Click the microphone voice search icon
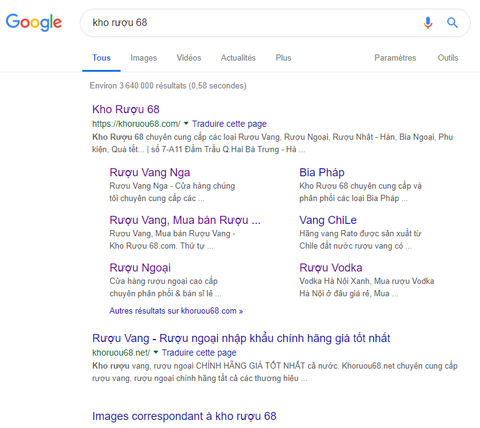This screenshot has height=428, width=480. [x=428, y=23]
